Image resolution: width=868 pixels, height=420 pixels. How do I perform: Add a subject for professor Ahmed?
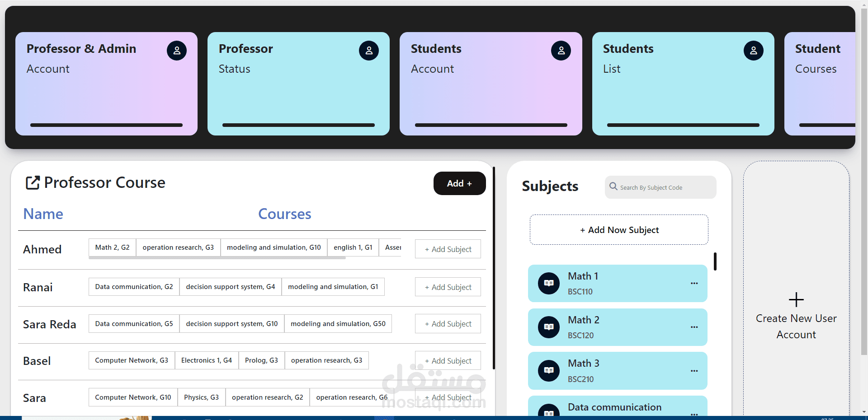click(448, 249)
